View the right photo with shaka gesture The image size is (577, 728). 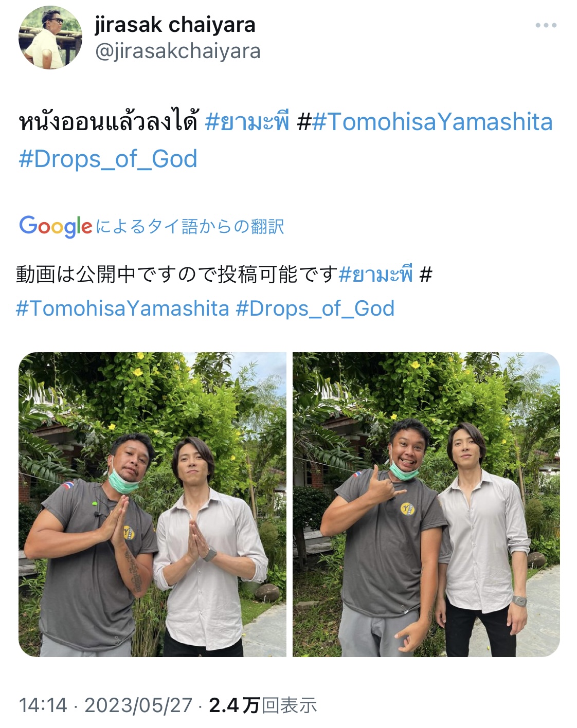point(426,504)
